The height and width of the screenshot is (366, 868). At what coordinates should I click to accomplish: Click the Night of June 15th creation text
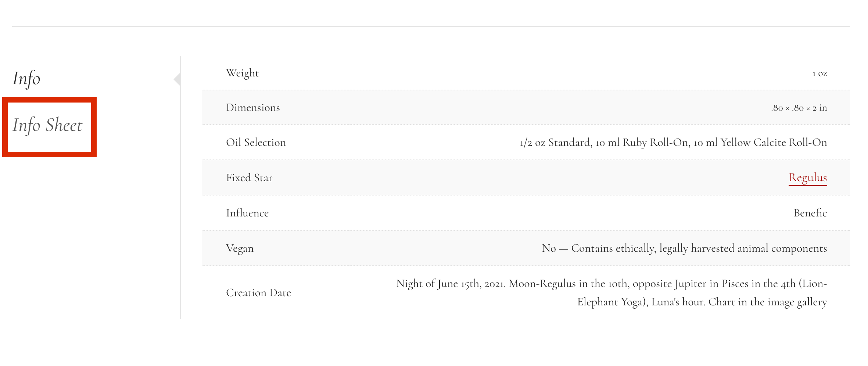pyautogui.click(x=611, y=284)
